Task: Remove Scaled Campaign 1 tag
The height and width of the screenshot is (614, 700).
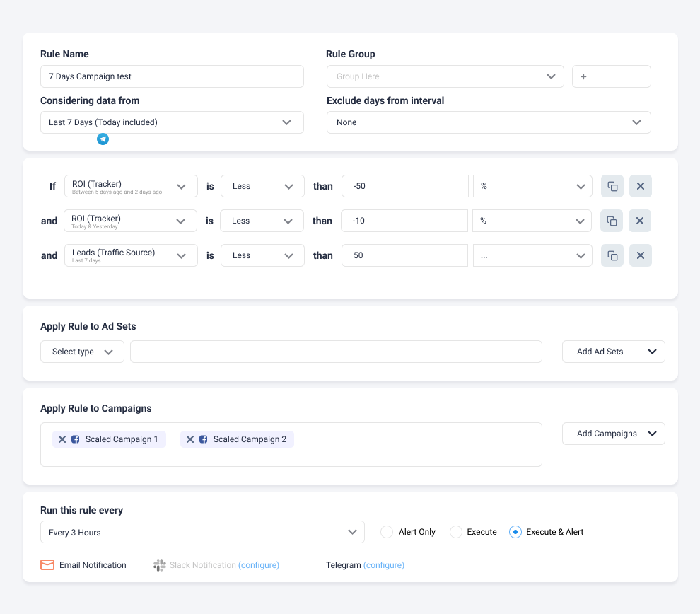Action: point(62,439)
